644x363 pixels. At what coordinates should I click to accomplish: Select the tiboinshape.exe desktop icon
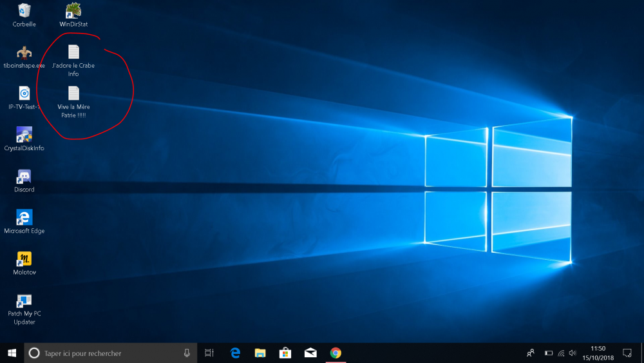[24, 53]
